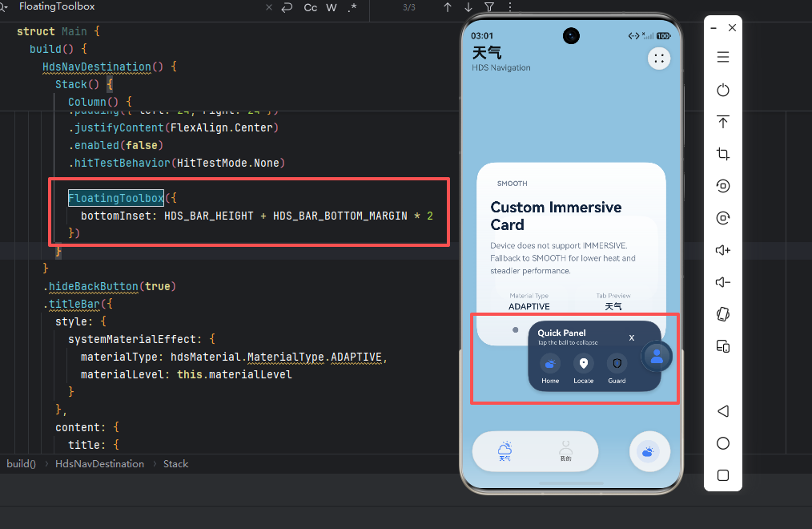This screenshot has height=529, width=812.
Task: Click sticky line 'struct Main {'
Action: pos(58,31)
